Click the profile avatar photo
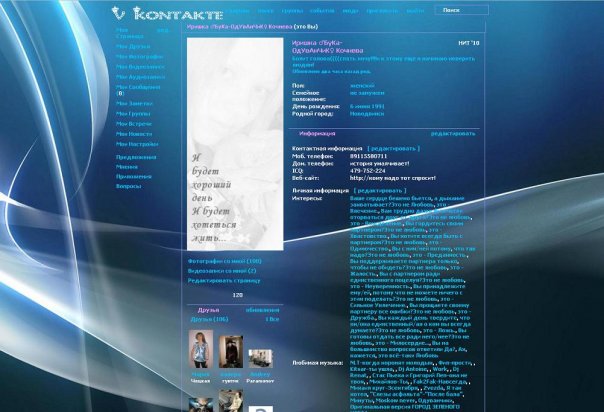 (235, 144)
